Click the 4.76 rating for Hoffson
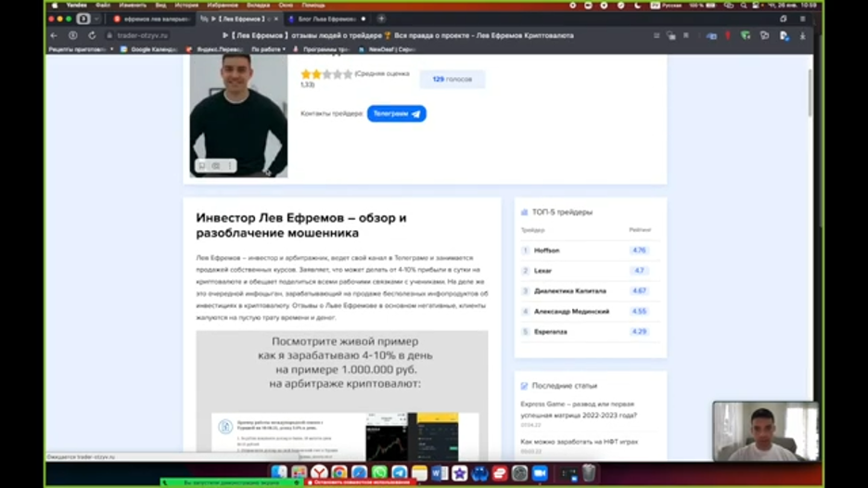This screenshot has height=488, width=868. 639,250
